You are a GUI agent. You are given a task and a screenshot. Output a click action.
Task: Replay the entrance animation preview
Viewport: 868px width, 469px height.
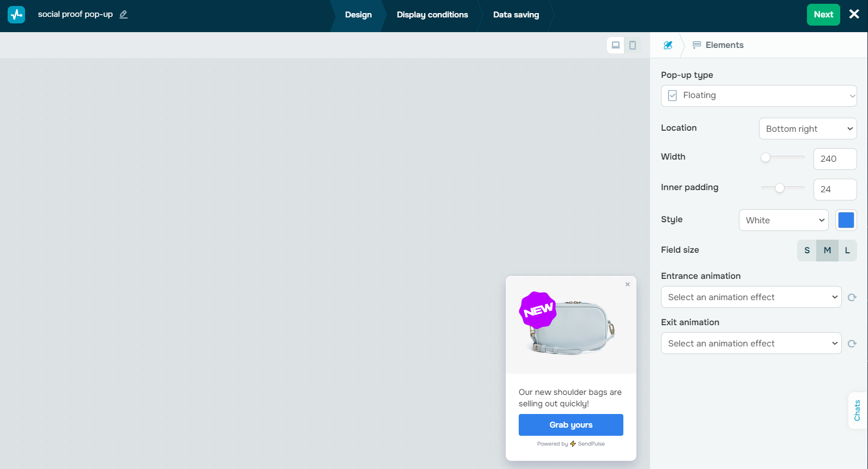[852, 297]
